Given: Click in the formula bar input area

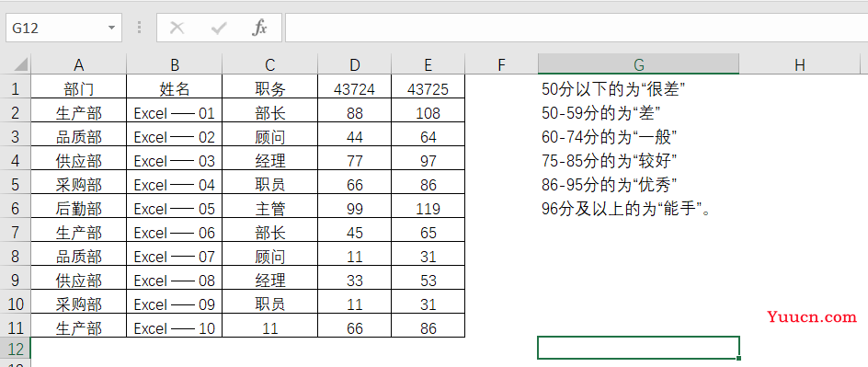Looking at the screenshot, I should click(577, 28).
